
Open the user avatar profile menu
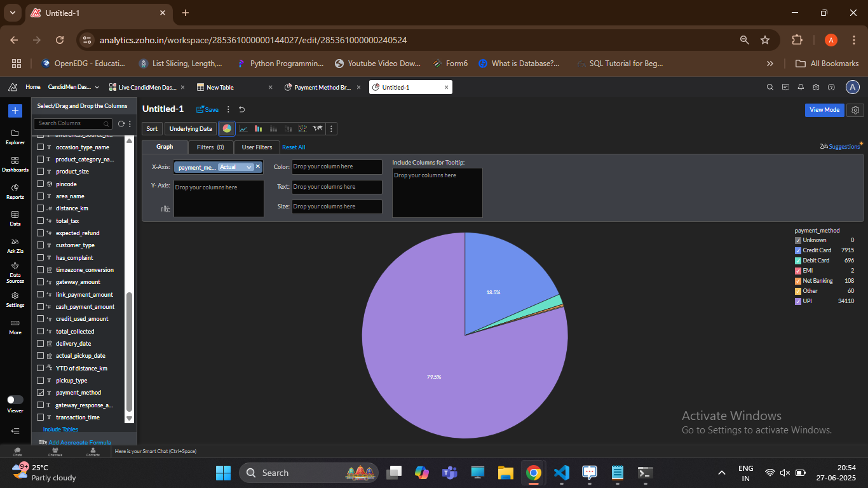853,87
